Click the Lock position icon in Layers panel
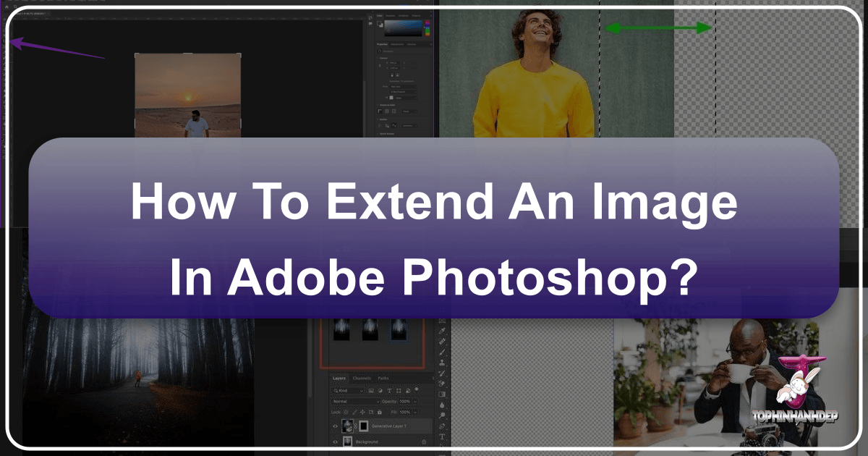 tap(362, 412)
